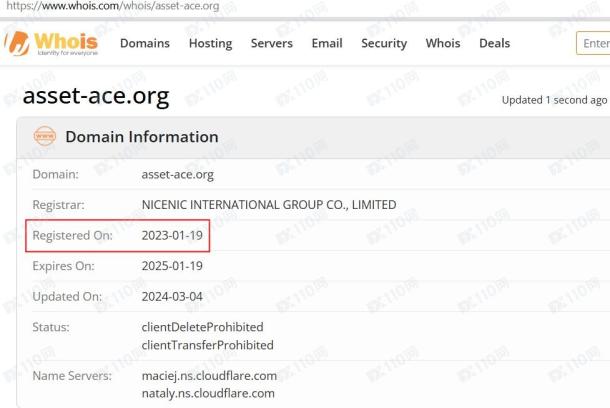
Task: Select name server nataly.ns.cloudflare.com
Action: click(x=208, y=393)
